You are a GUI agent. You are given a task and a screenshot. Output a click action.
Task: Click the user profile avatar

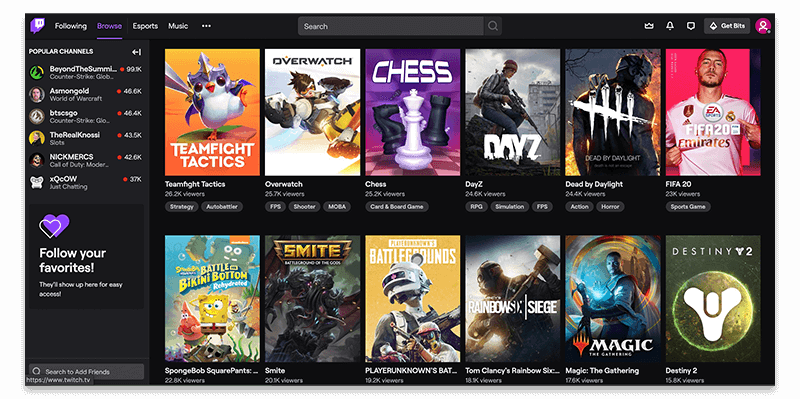coord(763,26)
